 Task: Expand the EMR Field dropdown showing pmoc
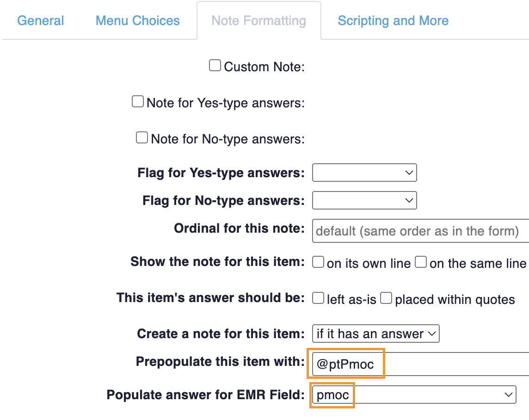pyautogui.click(x=413, y=395)
